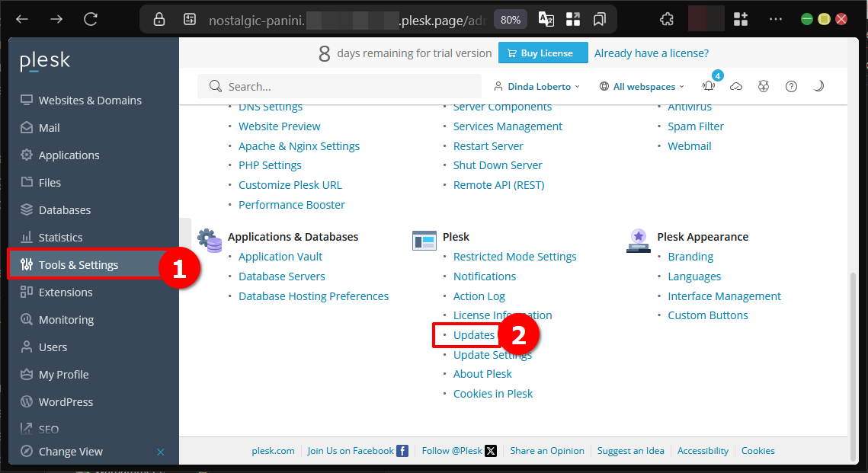868x473 pixels.
Task: Open Notifications link under Plesk
Action: (485, 276)
